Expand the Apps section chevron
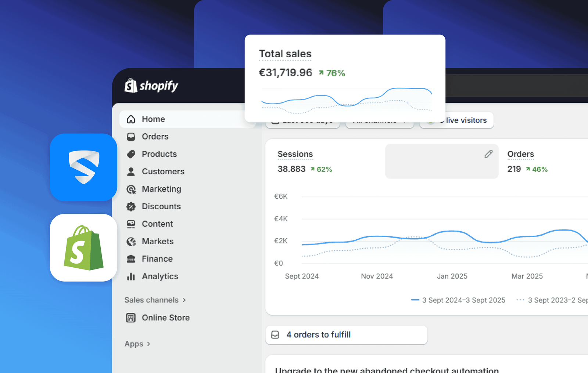Image resolution: width=588 pixels, height=373 pixels. click(148, 344)
